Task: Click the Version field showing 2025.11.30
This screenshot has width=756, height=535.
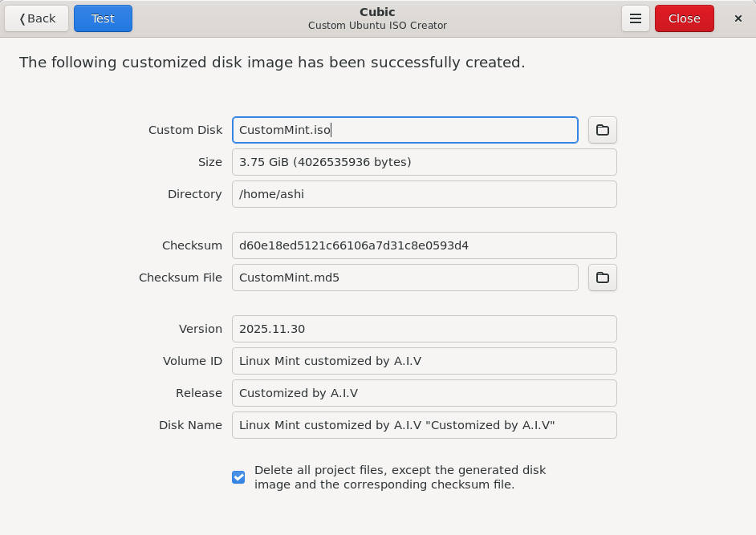Action: [424, 329]
